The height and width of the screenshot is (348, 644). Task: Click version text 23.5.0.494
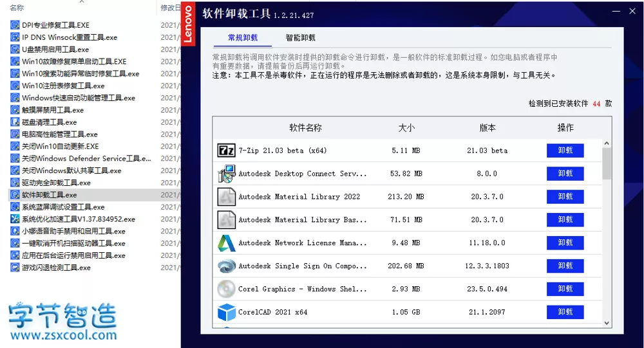click(x=487, y=289)
